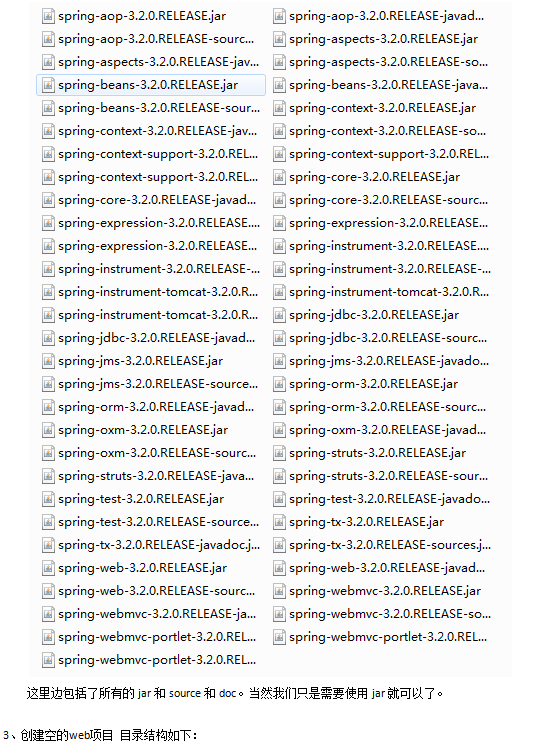
Task: Click the spring-jms-3.2.0.RELEASE-source file entry
Action: click(150, 384)
